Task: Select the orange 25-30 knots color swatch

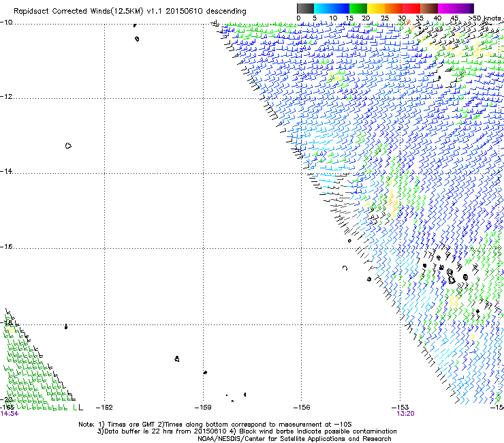Action: [394, 8]
